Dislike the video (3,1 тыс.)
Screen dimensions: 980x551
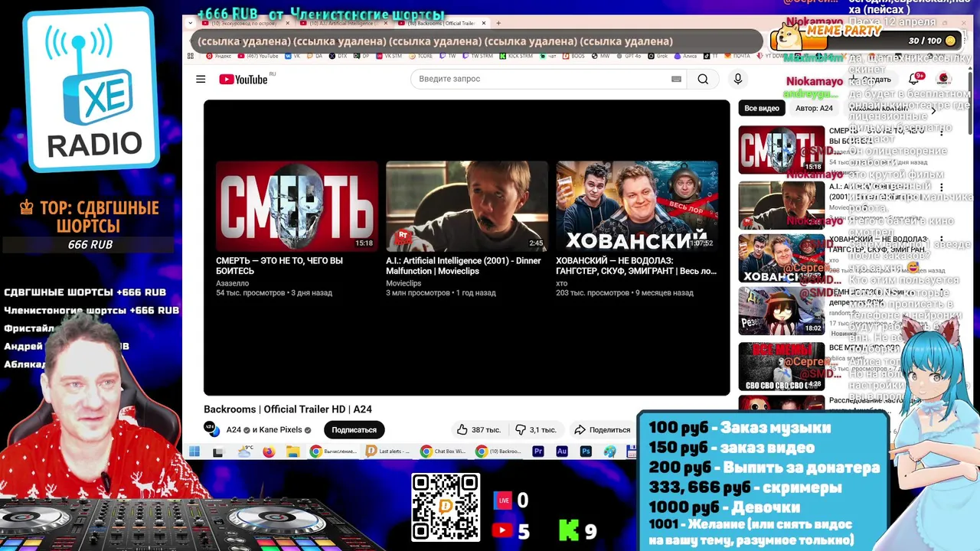(x=537, y=430)
